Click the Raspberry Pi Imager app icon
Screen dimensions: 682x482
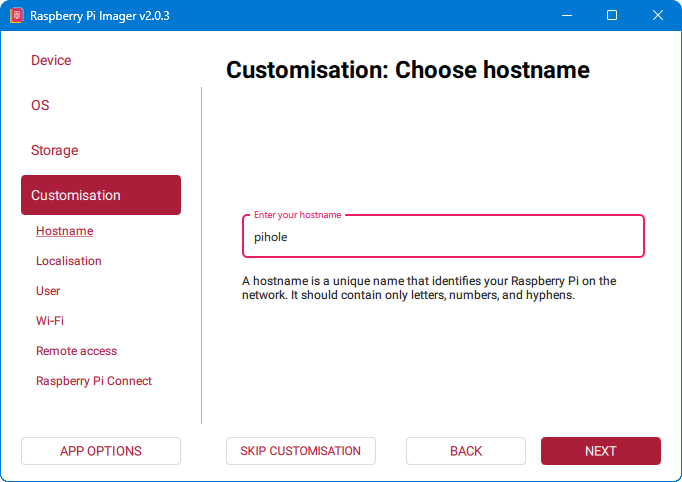(16, 16)
